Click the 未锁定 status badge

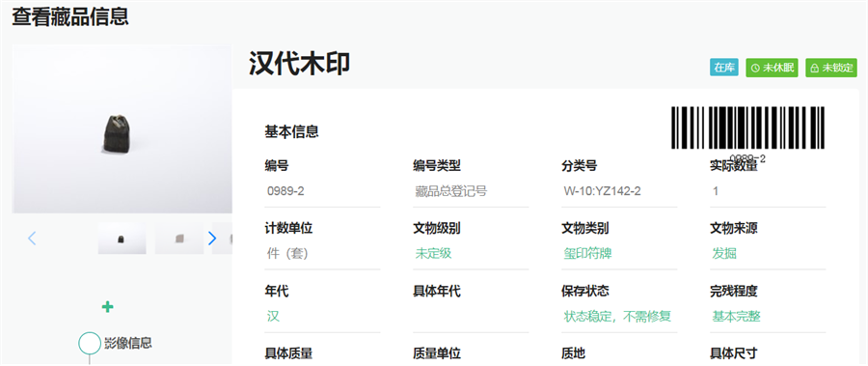click(831, 68)
